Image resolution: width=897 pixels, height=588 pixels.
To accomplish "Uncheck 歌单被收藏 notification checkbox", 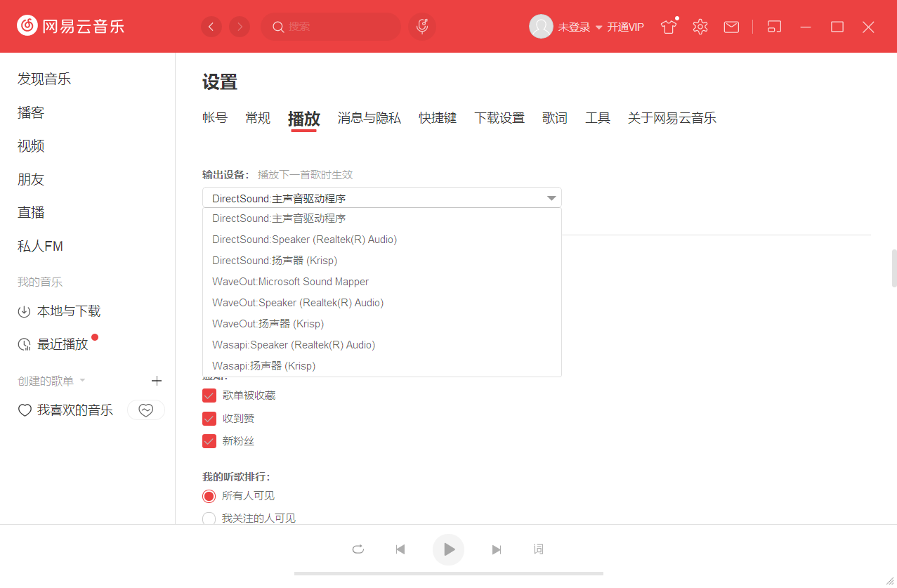I will click(209, 396).
